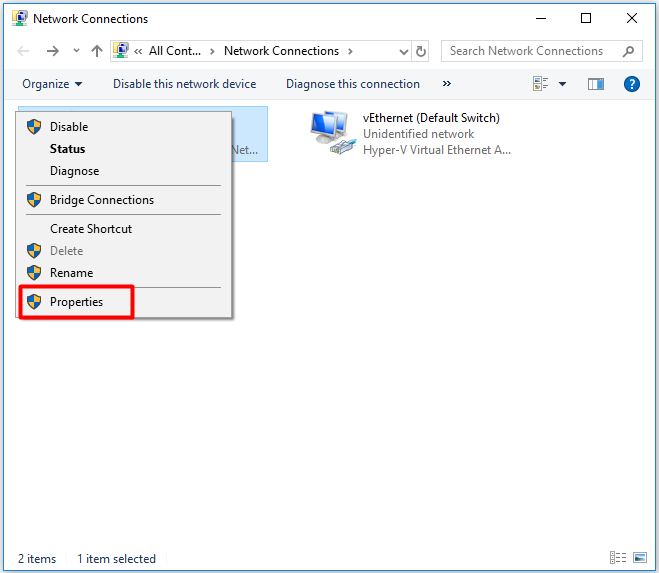
Task: Click the address bar control panel icon
Action: tap(121, 51)
